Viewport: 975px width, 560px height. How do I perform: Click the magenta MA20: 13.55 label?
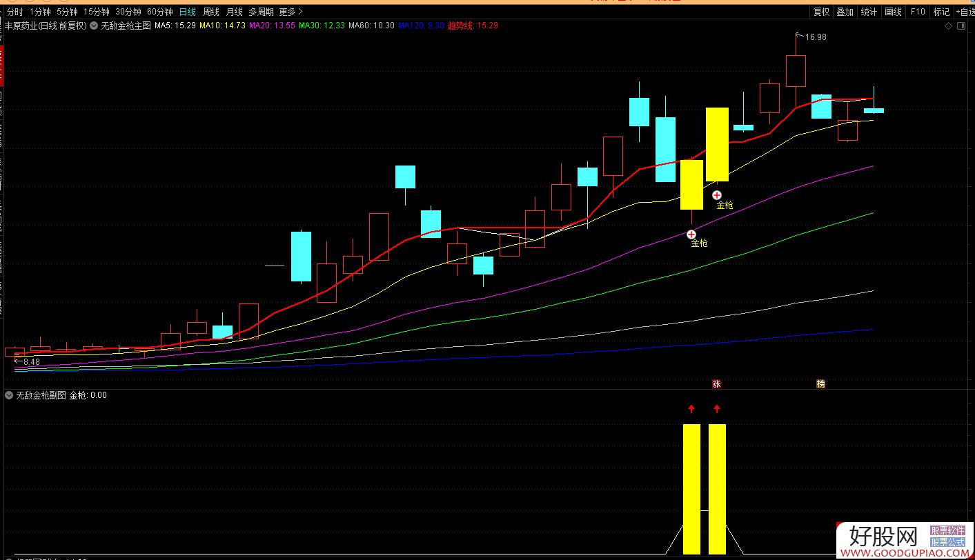(x=272, y=26)
